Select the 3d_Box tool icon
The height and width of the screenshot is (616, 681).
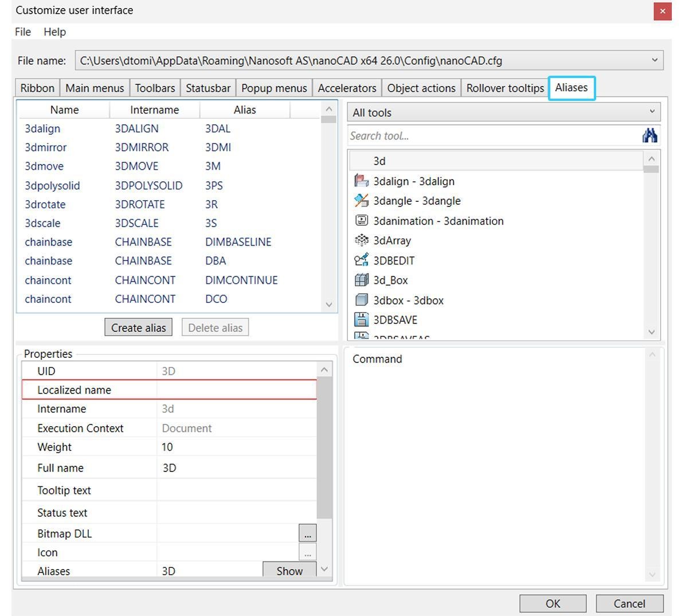(x=361, y=280)
